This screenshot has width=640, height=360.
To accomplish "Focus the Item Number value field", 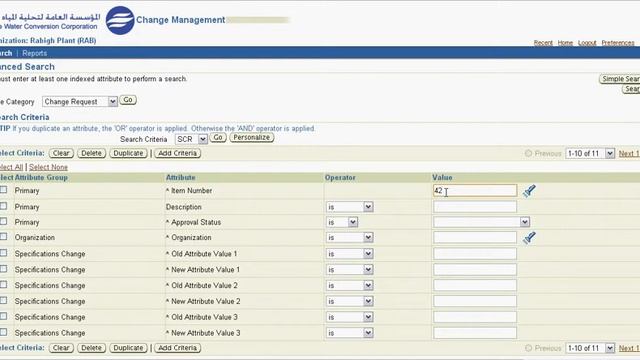I will [475, 191].
